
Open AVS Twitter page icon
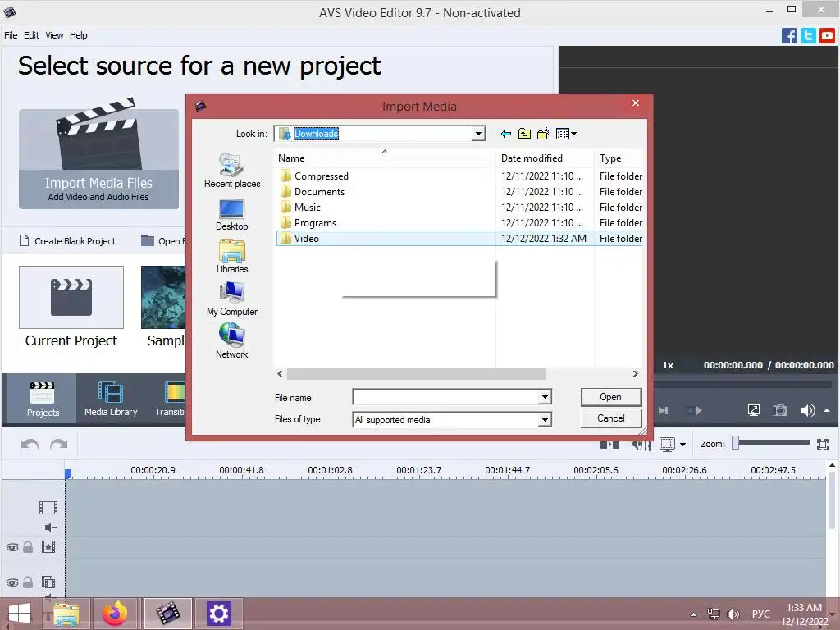808,36
